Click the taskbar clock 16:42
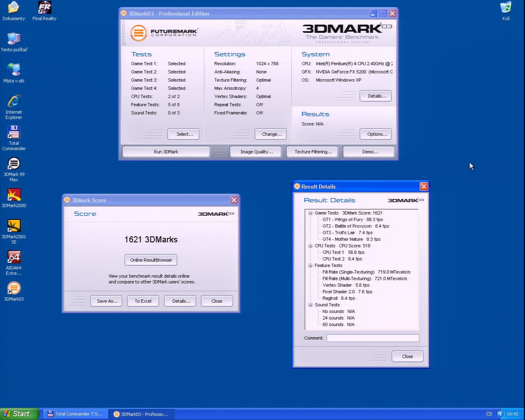This screenshot has width=525, height=420. (x=512, y=414)
